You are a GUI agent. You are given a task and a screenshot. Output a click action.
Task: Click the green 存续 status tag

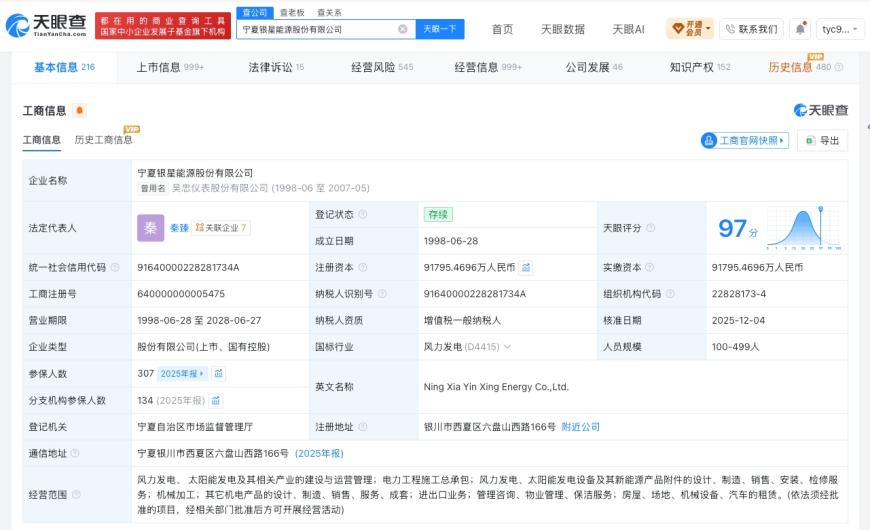pos(438,214)
